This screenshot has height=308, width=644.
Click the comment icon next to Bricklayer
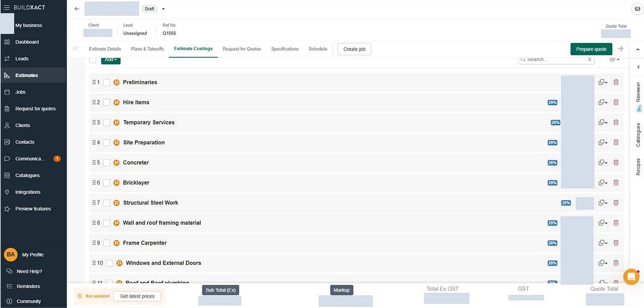116,183
